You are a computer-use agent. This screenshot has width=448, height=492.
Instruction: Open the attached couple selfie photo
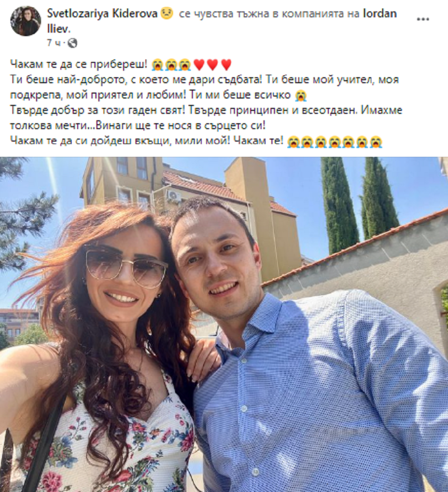click(224, 324)
